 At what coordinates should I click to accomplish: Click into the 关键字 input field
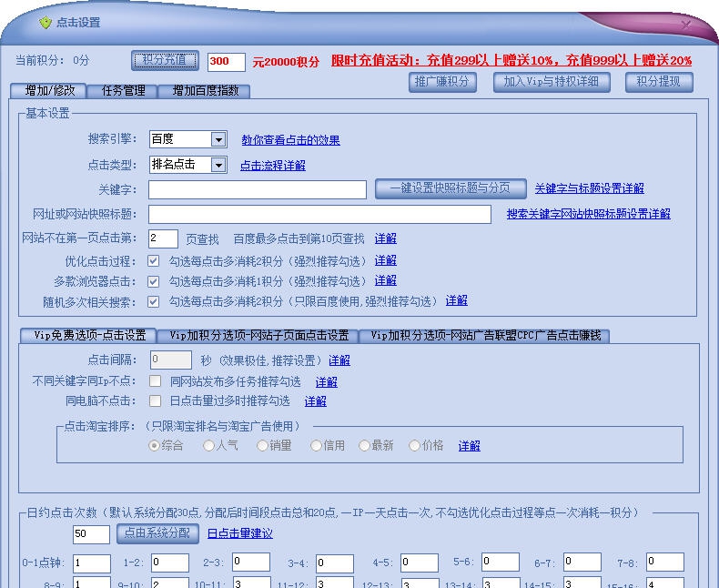point(258,189)
